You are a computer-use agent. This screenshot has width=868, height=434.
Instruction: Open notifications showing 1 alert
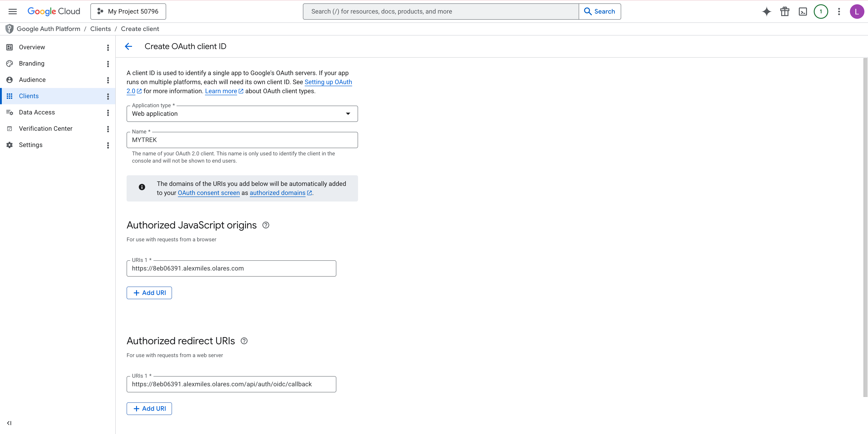[821, 11]
